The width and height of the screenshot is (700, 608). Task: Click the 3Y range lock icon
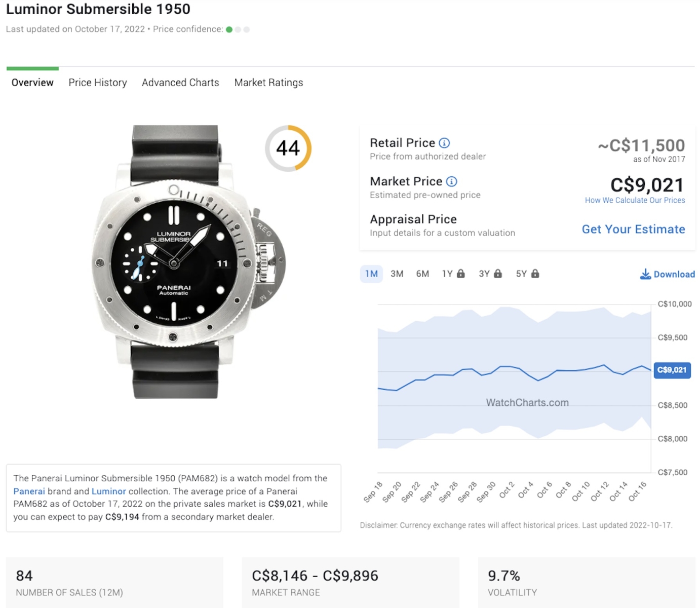tap(498, 274)
